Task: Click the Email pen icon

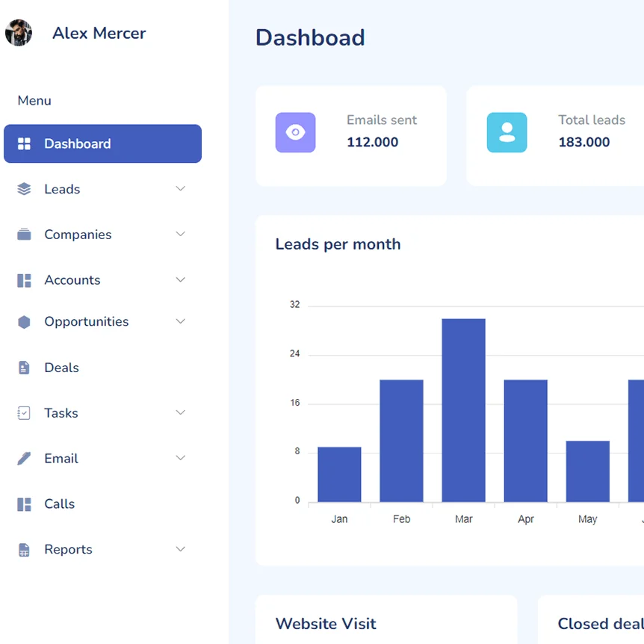Action: tap(23, 458)
